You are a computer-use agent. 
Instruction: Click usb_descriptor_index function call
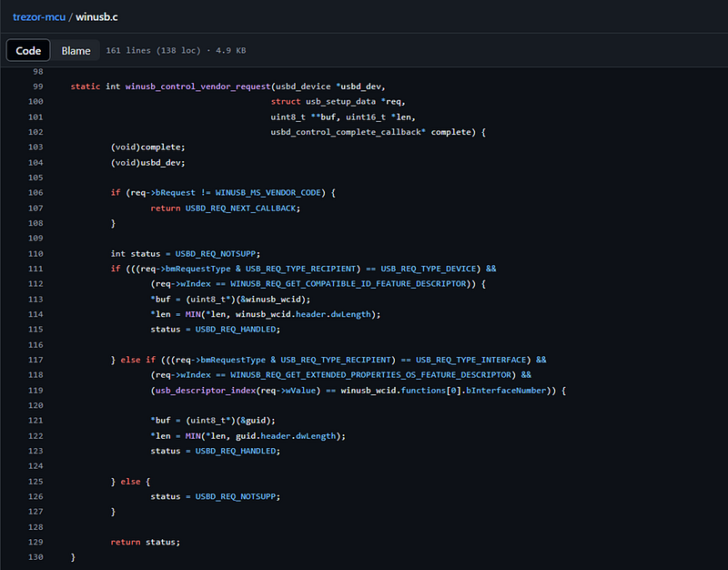pyautogui.click(x=206, y=391)
